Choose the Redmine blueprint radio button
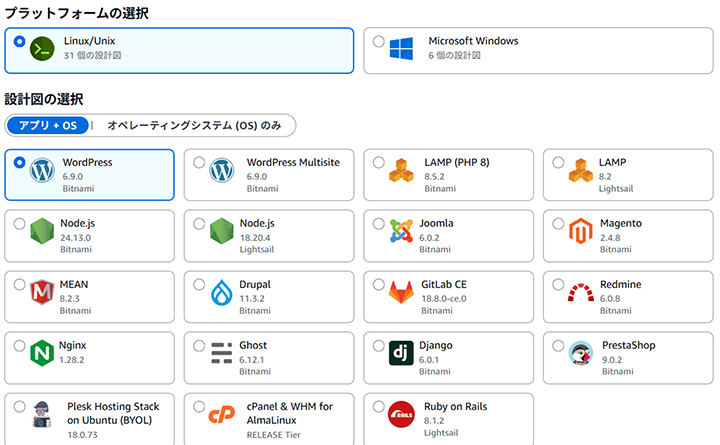Screen dimensions: 720x445 pyautogui.click(x=558, y=285)
